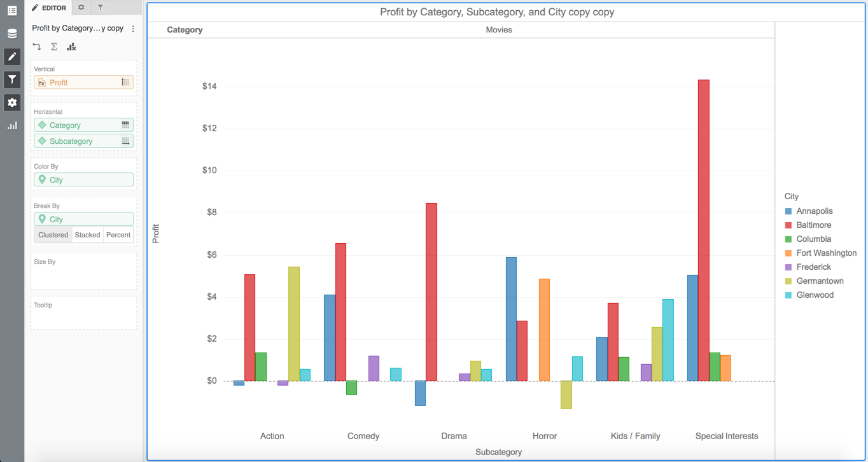Click the clear chart data icon
This screenshot has width=868, height=462.
click(x=71, y=46)
